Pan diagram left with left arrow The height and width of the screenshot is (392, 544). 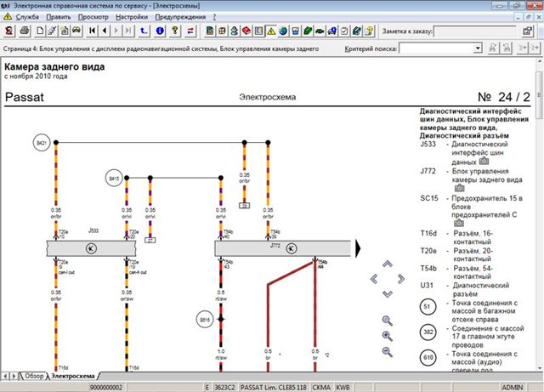pos(374,279)
